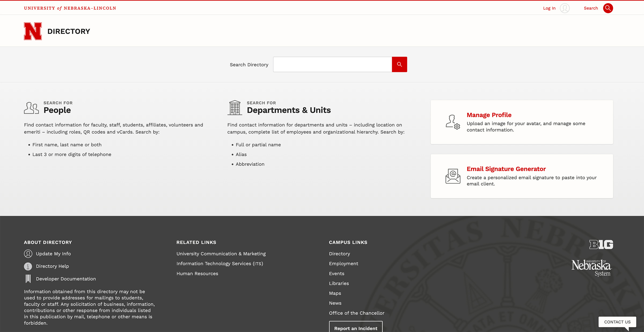Click the 'Alias' bullet item
The image size is (644, 332).
241,154
